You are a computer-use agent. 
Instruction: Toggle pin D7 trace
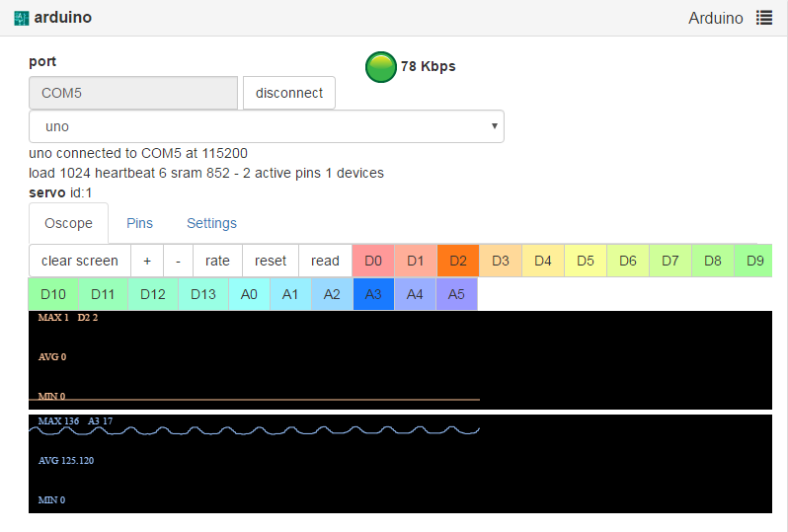pos(670,261)
